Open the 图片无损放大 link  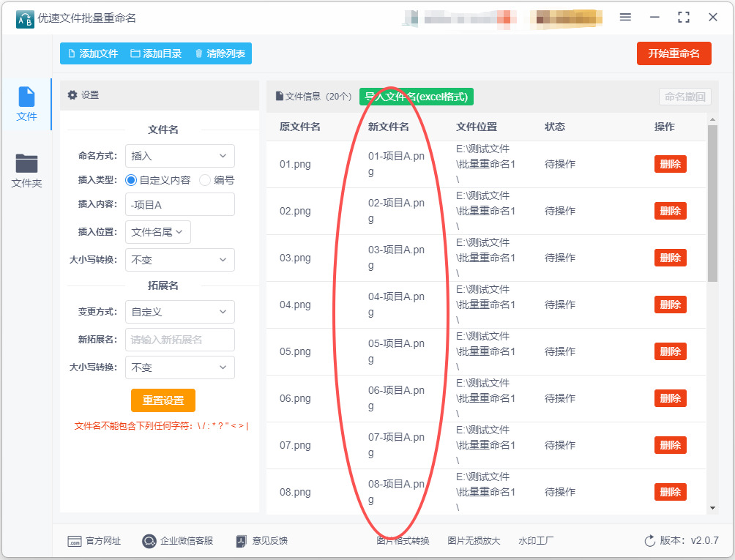coord(474,541)
